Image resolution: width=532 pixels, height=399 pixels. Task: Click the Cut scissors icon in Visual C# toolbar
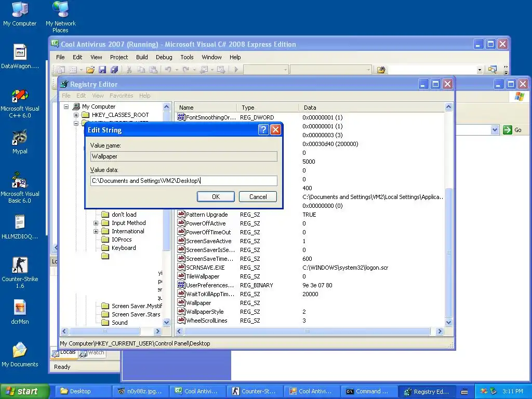(129, 70)
